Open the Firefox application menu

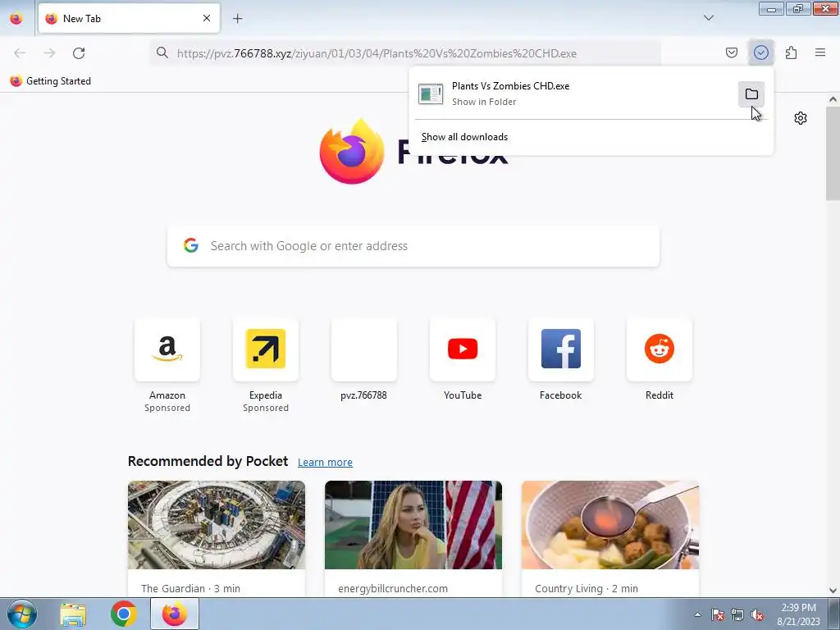click(819, 52)
